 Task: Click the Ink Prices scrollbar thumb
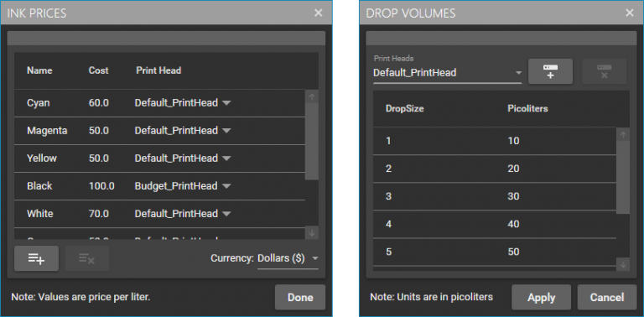[x=312, y=141]
